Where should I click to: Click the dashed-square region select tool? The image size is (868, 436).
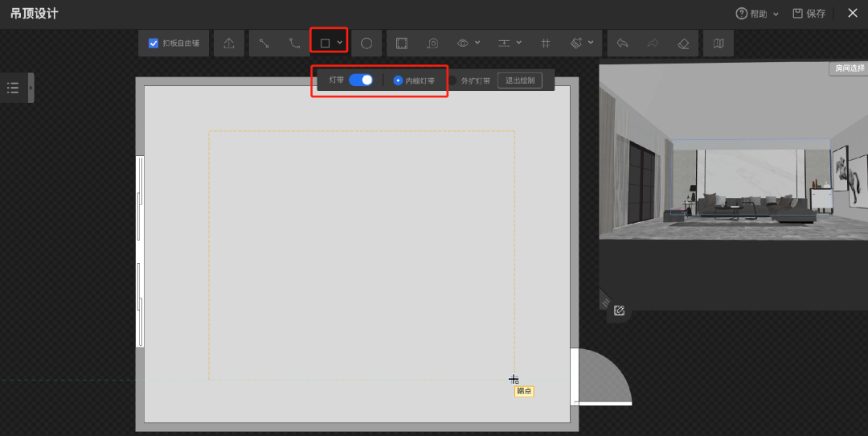[402, 43]
